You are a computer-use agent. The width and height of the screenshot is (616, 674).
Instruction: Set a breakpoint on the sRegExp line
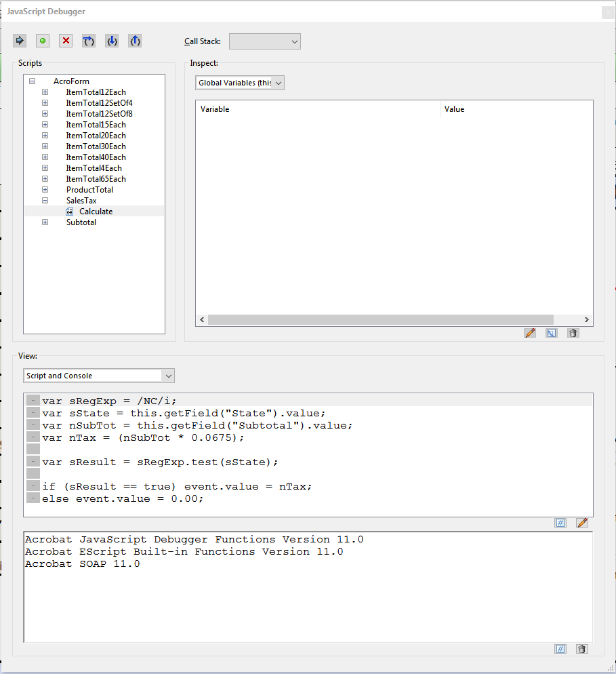[33, 400]
